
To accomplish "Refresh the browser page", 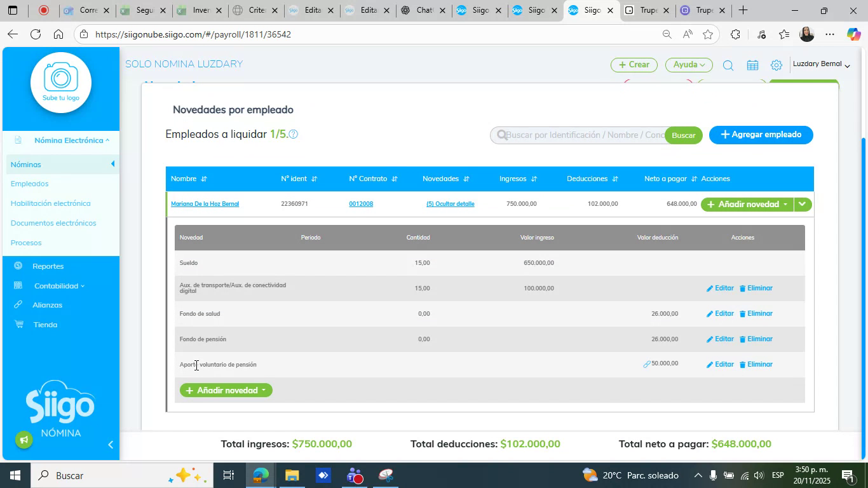I will (36, 34).
